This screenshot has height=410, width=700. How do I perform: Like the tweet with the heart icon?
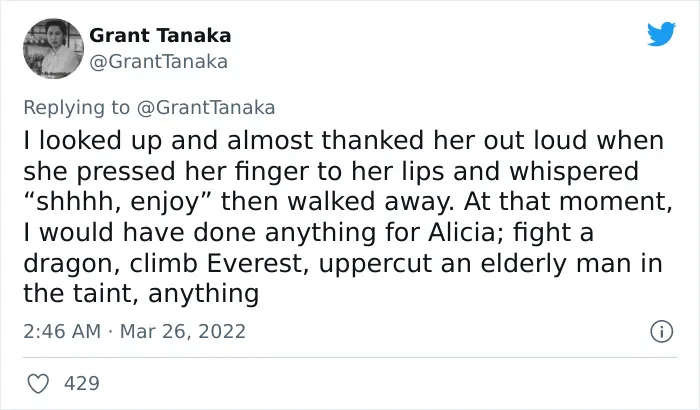(38, 384)
